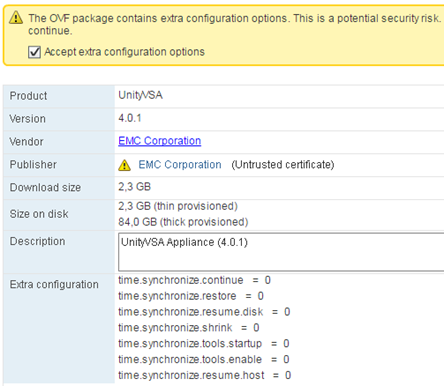Click the EMC Corporation publisher name
Image resolution: width=444 pixels, height=386 pixels.
[180, 165]
